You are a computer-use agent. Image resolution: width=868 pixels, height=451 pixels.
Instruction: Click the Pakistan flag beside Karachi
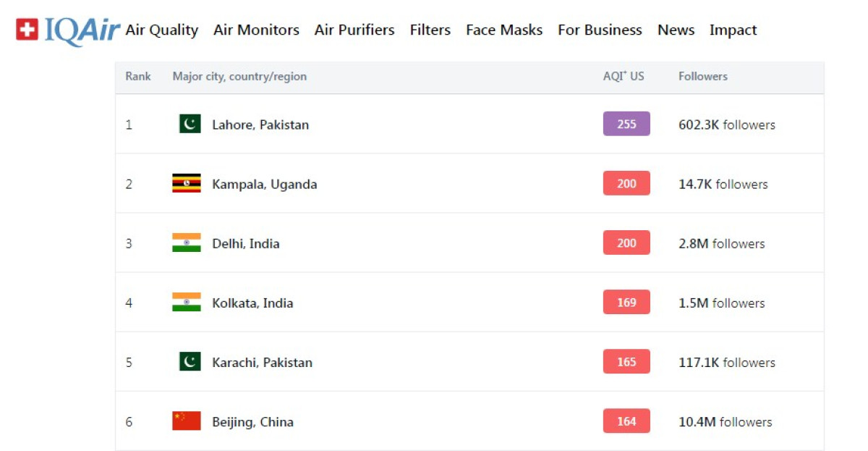pyautogui.click(x=190, y=362)
